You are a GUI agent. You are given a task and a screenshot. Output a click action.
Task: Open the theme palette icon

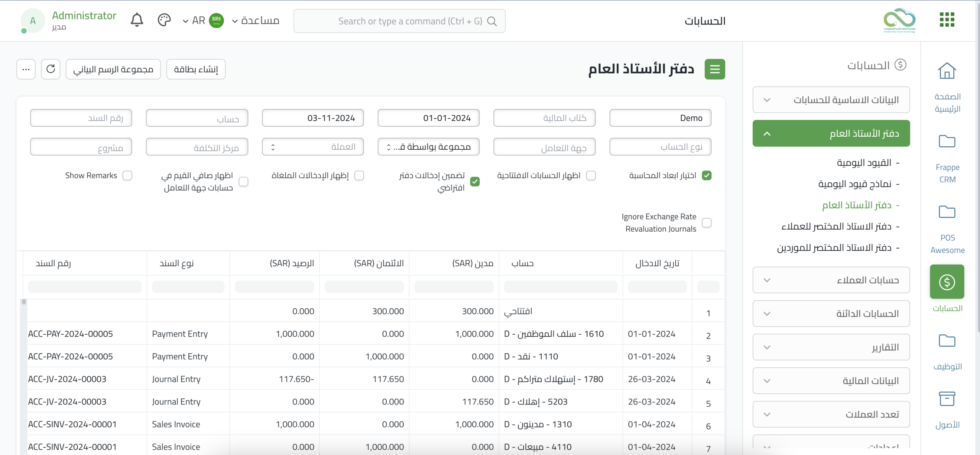pos(164,20)
